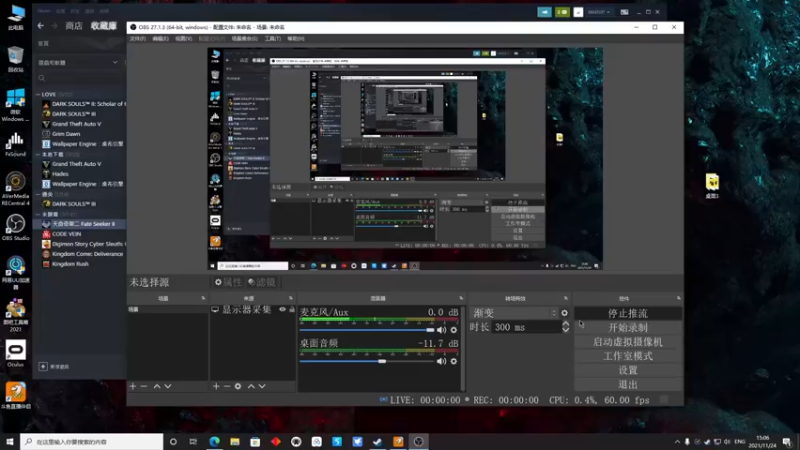The height and width of the screenshot is (450, 800).
Task: Remove scene using the minus icon
Action: (x=144, y=386)
